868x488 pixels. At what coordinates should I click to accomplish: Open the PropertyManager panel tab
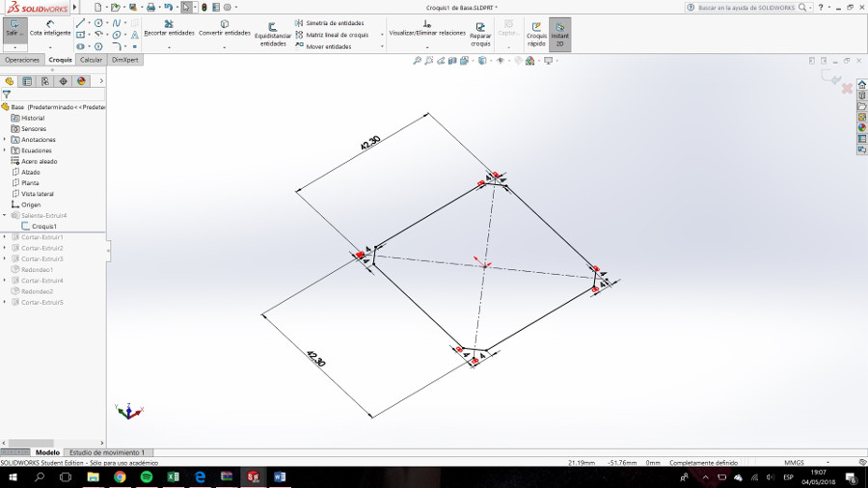pos(27,81)
